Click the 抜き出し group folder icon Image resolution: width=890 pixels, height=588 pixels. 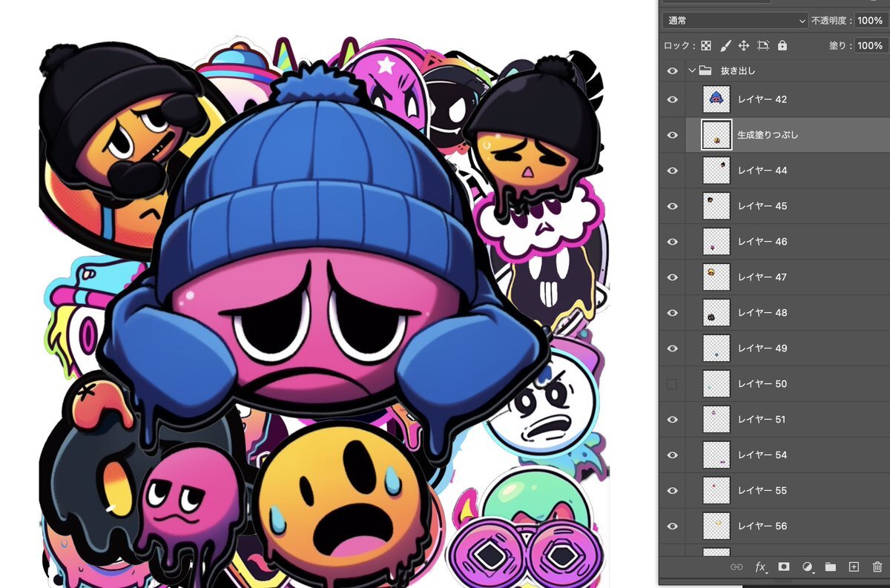(x=705, y=70)
